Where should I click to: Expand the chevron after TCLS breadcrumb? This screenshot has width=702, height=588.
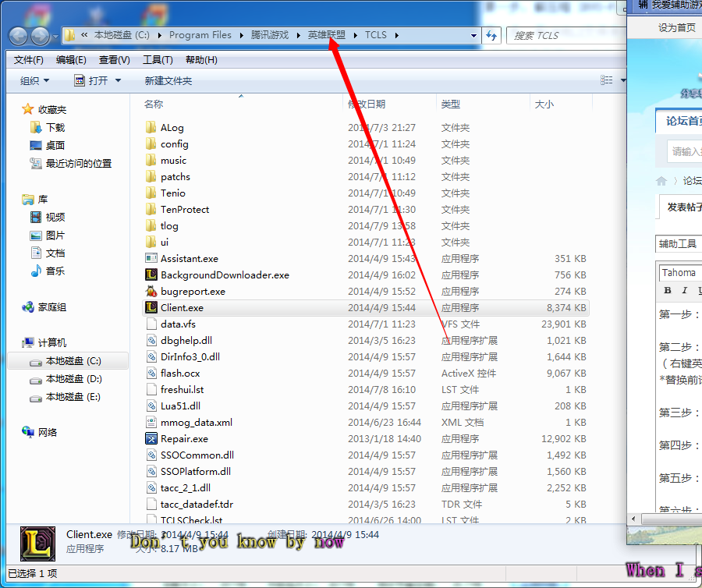click(397, 35)
